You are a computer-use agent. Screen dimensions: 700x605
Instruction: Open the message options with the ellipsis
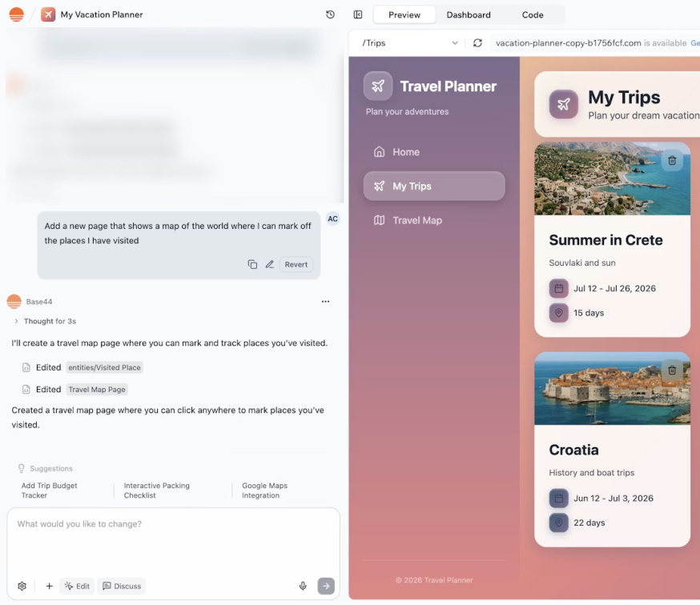pos(325,301)
